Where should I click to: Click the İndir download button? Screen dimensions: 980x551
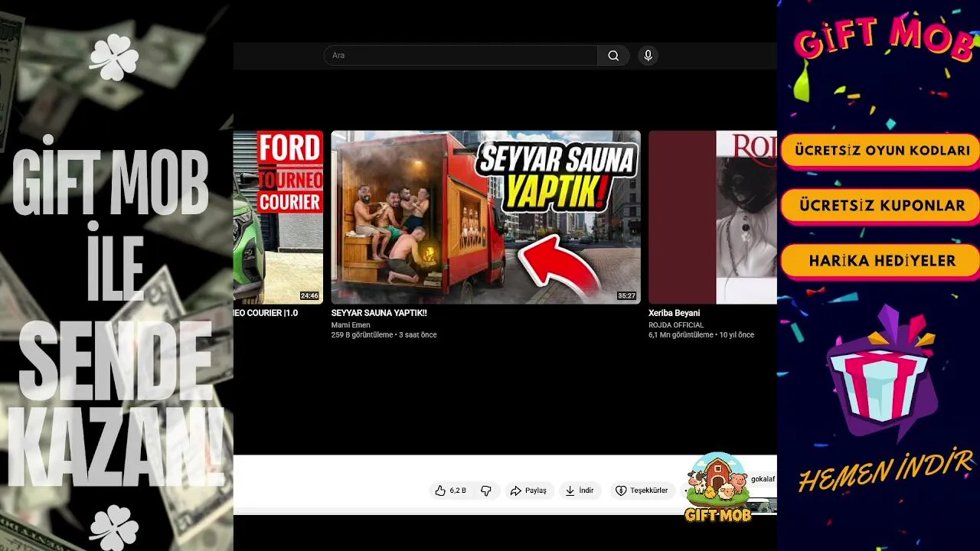coord(580,491)
